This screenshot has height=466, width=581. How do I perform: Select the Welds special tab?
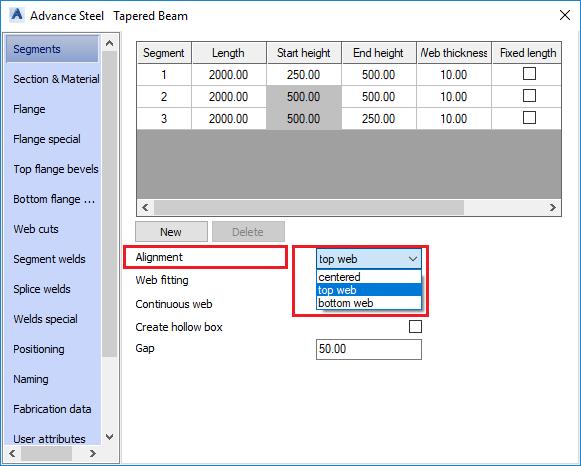click(46, 319)
